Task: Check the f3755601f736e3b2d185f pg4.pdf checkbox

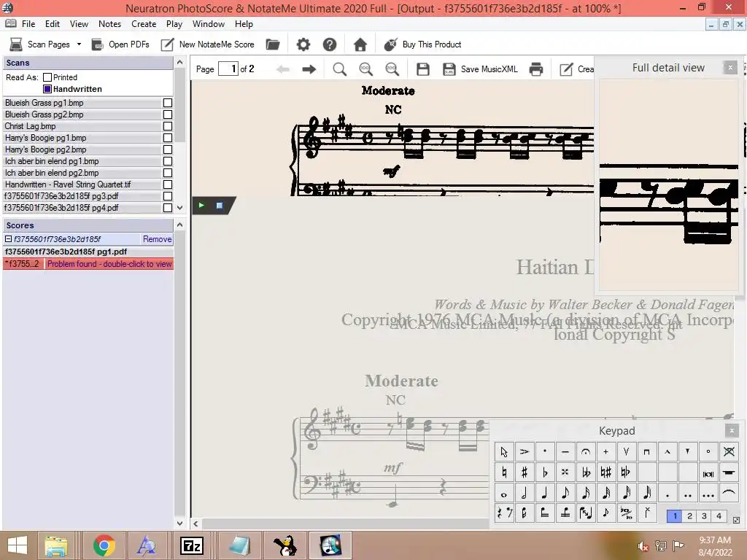Action: point(168,208)
